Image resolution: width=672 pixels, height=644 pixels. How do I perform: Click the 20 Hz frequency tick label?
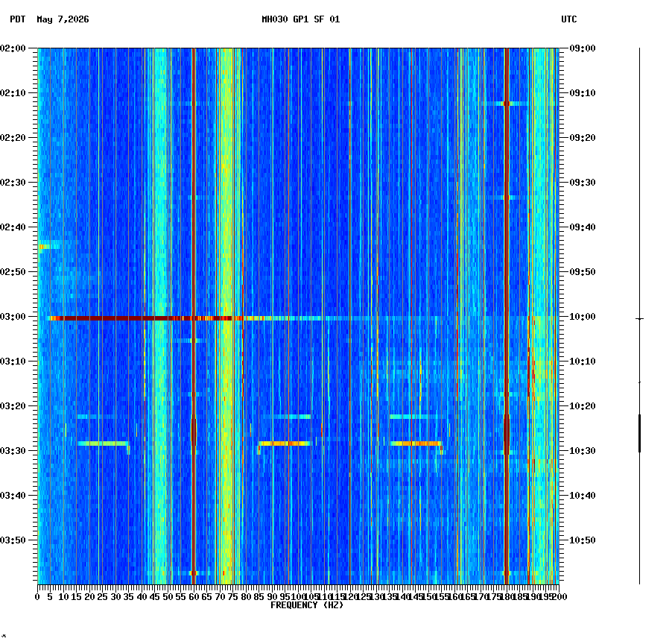89,597
